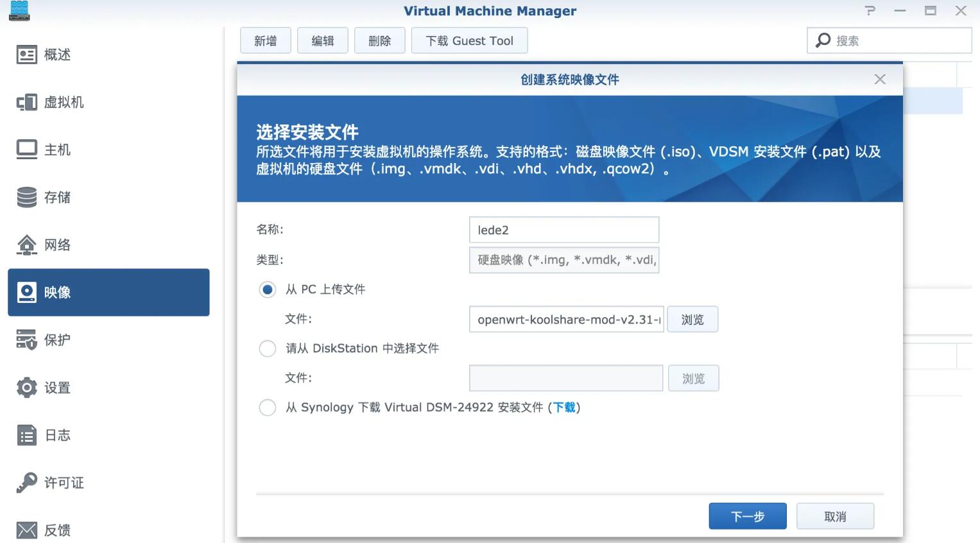The image size is (980, 543).
Task: Open the 类型 disk image type dropdown
Action: pyautogui.click(x=563, y=260)
